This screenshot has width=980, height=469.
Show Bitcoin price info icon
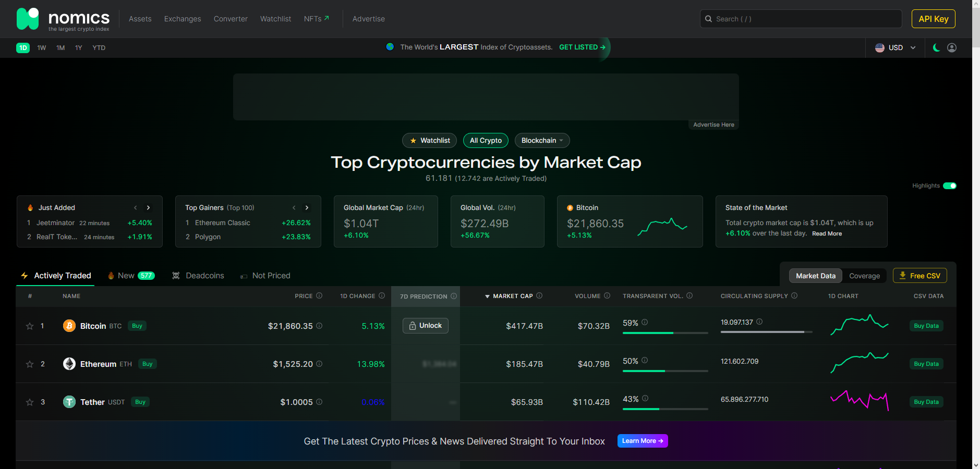coord(319,326)
